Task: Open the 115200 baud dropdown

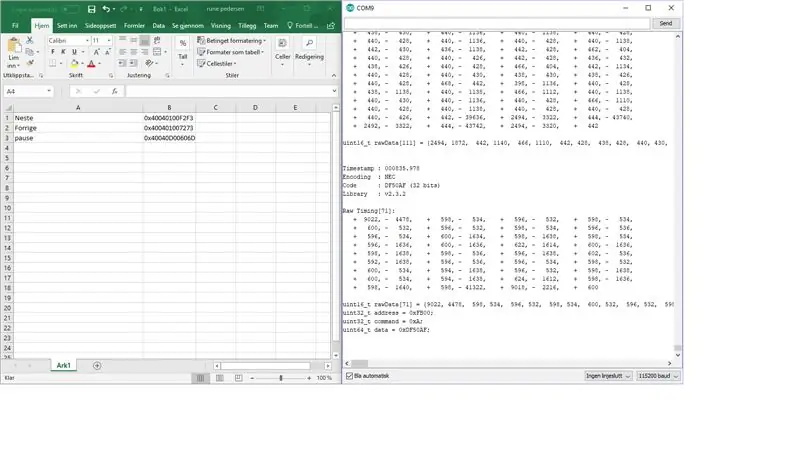Action: point(658,376)
